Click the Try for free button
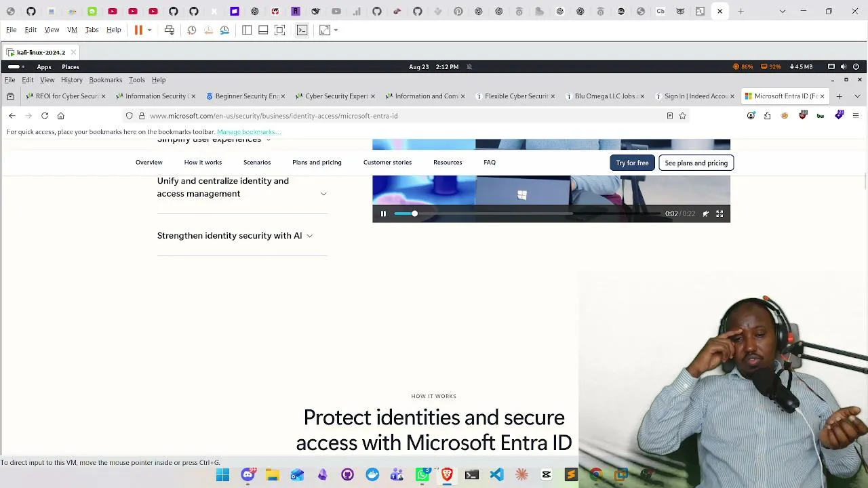Screen dimensions: 868x488 pos(632,163)
